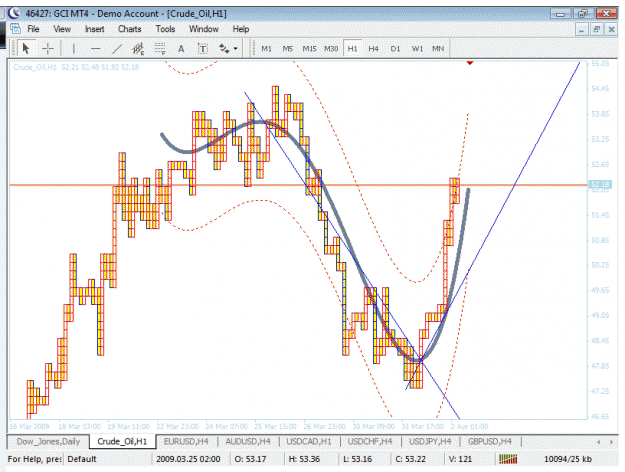Viewport: 625px width, 472px height.
Task: Click the 2009.03.25 02:00 status field
Action: [188, 459]
